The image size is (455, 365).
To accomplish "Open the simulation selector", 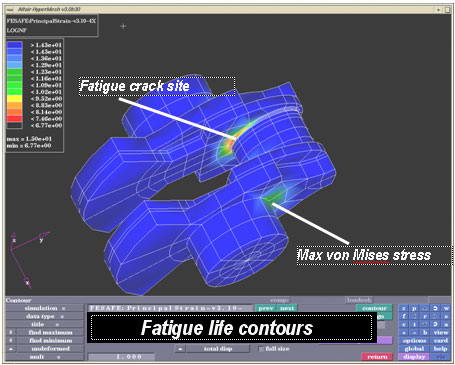I will [x=44, y=308].
